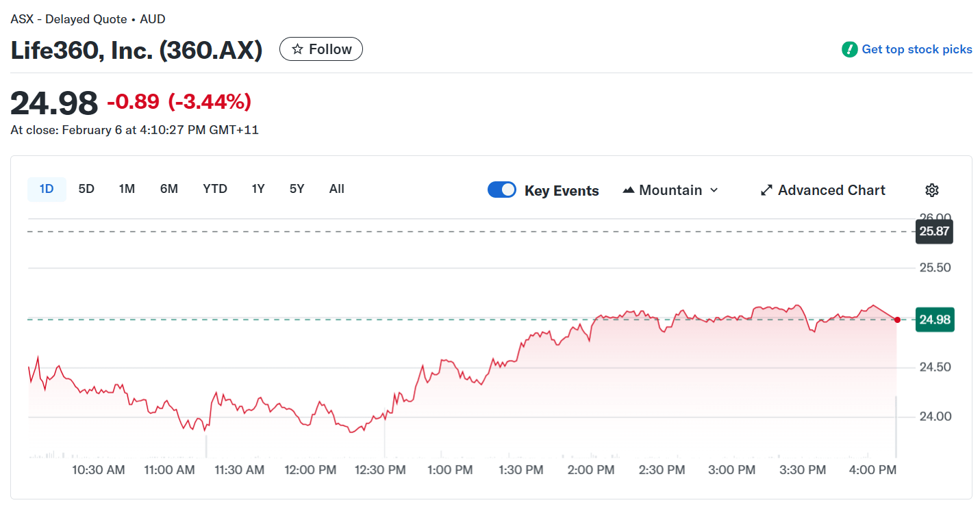Viewport: 980px width, 507px height.
Task: Switch to the 6M chart view
Action: (x=168, y=188)
